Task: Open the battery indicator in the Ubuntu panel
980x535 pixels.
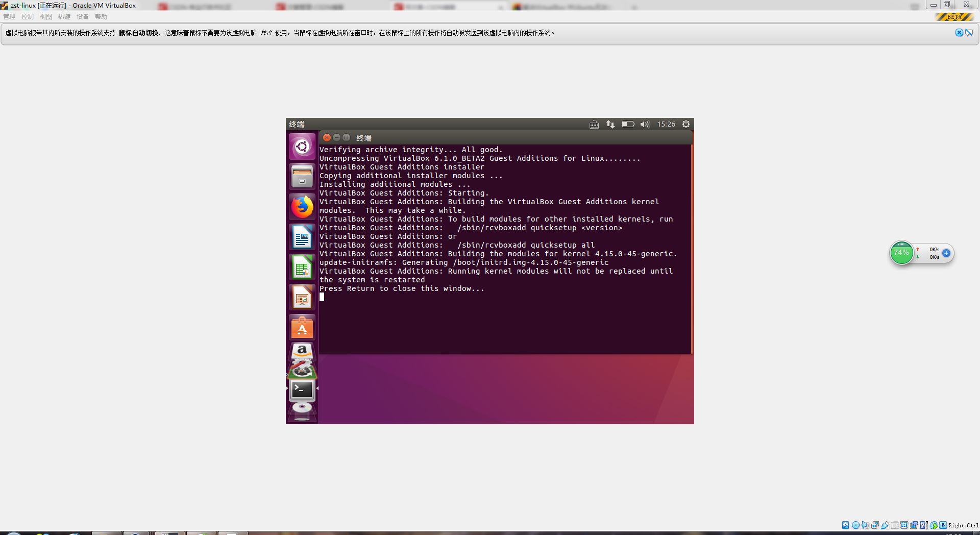Action: tap(628, 125)
